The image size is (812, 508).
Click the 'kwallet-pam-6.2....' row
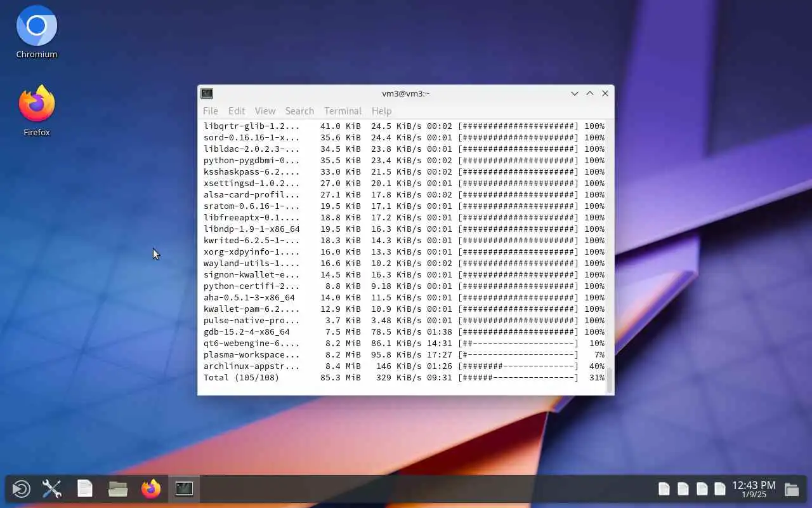pyautogui.click(x=404, y=309)
